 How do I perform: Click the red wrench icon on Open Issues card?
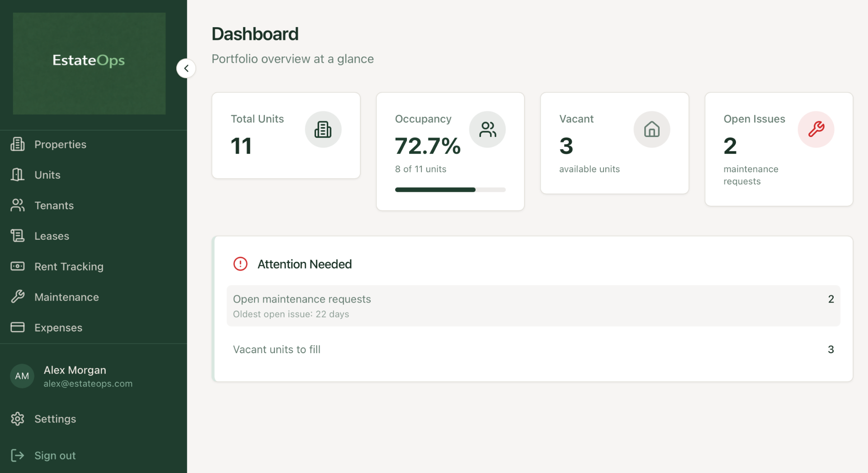coord(816,129)
